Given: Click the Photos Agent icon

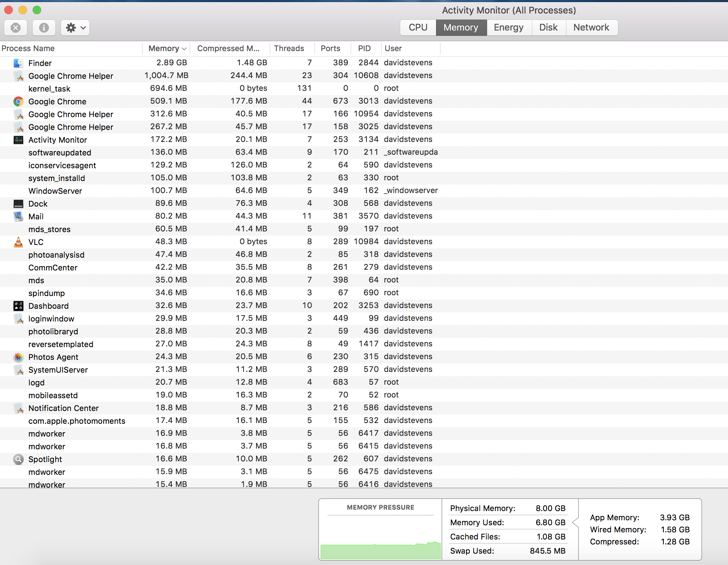Looking at the screenshot, I should click(x=18, y=357).
